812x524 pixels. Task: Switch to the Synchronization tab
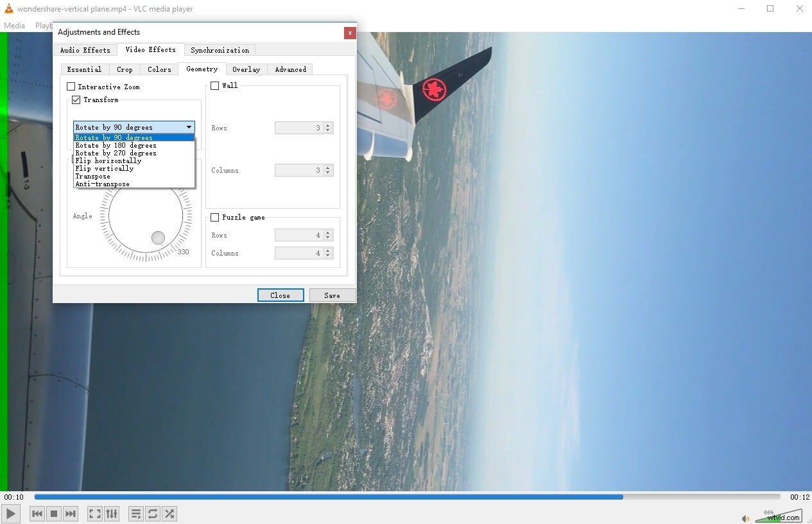pos(220,49)
